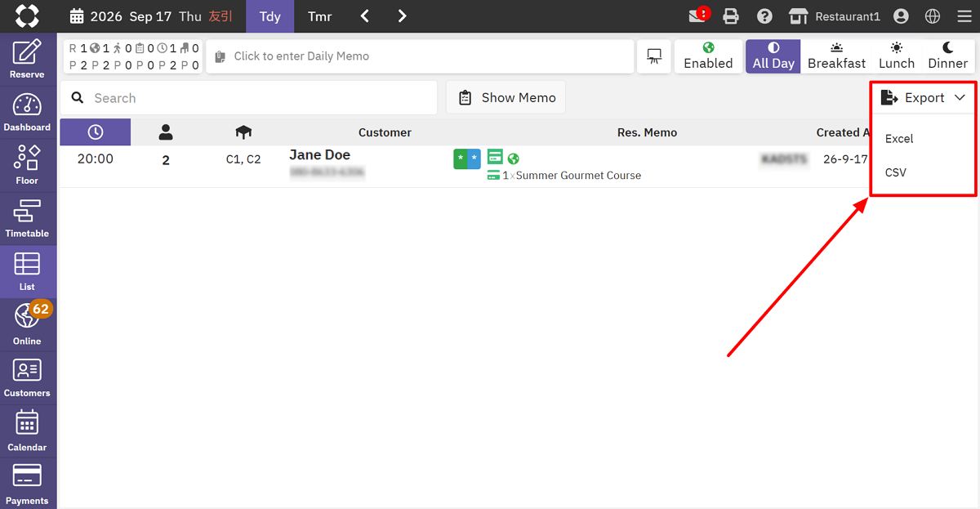
Task: Click the app logo icon
Action: click(27, 16)
